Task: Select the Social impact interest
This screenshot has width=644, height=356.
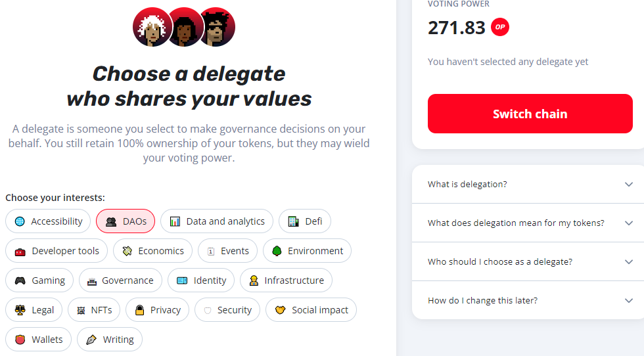Action: point(311,310)
